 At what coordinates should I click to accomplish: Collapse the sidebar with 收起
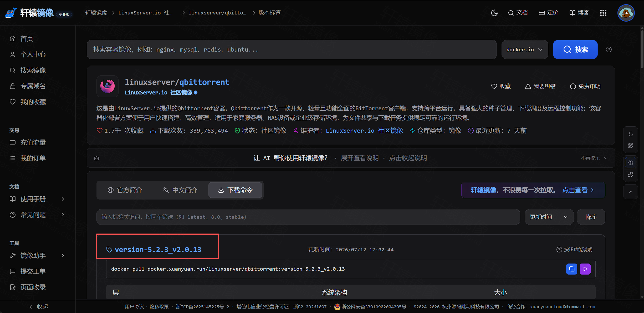coord(38,306)
